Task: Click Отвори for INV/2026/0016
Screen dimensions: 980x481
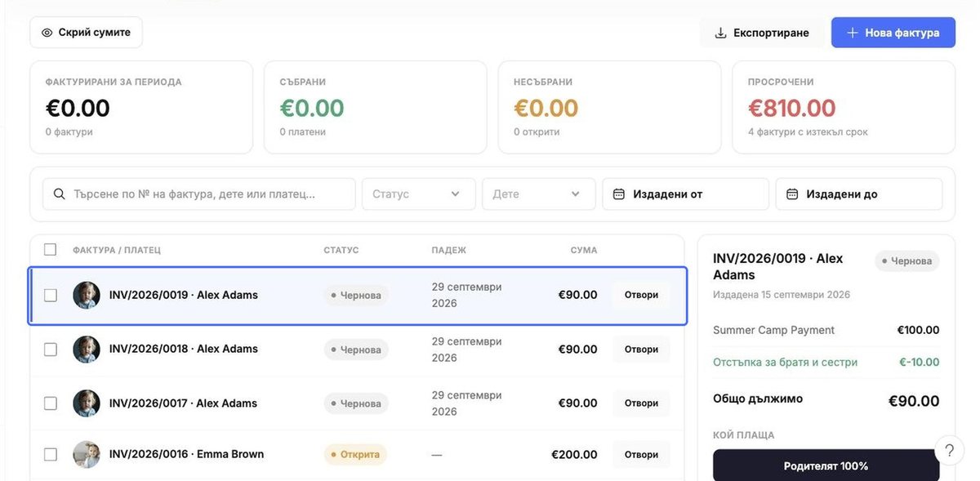Action: 641,454
